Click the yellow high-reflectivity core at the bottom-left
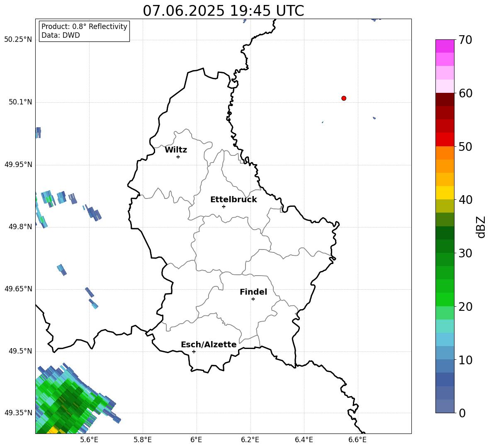 53,431
